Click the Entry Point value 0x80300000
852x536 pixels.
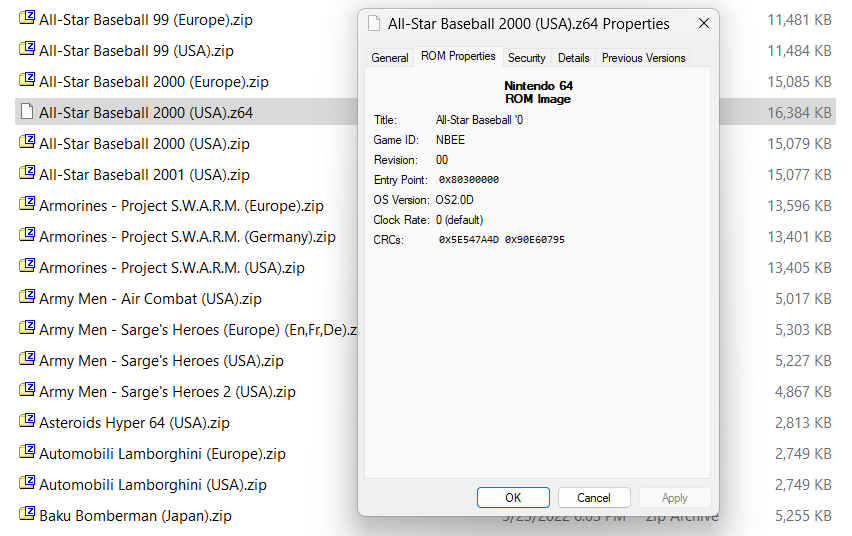coord(469,180)
